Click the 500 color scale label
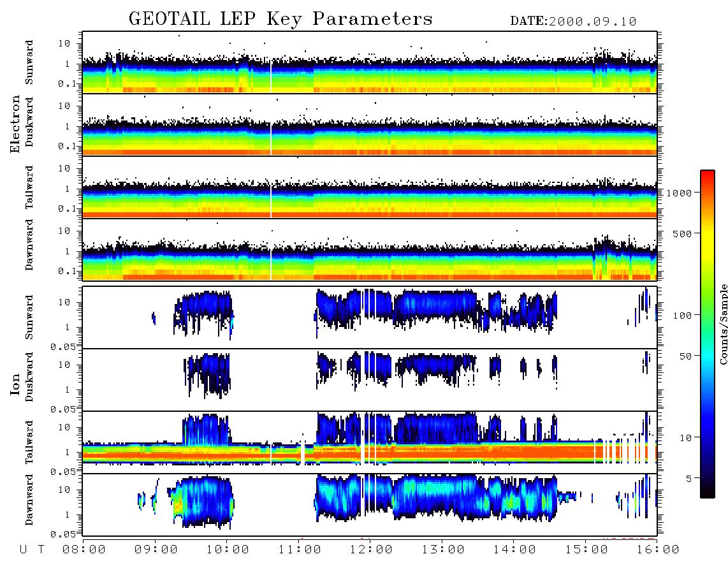The width and height of the screenshot is (728, 561). pos(683,233)
